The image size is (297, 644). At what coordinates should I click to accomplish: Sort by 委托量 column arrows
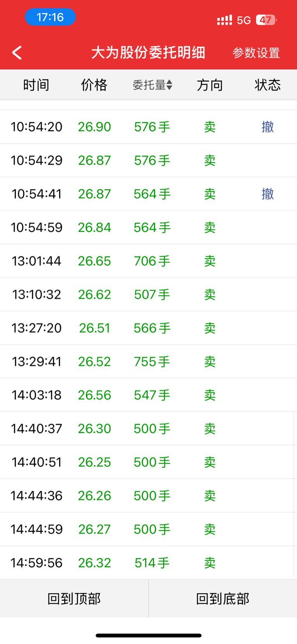point(169,85)
